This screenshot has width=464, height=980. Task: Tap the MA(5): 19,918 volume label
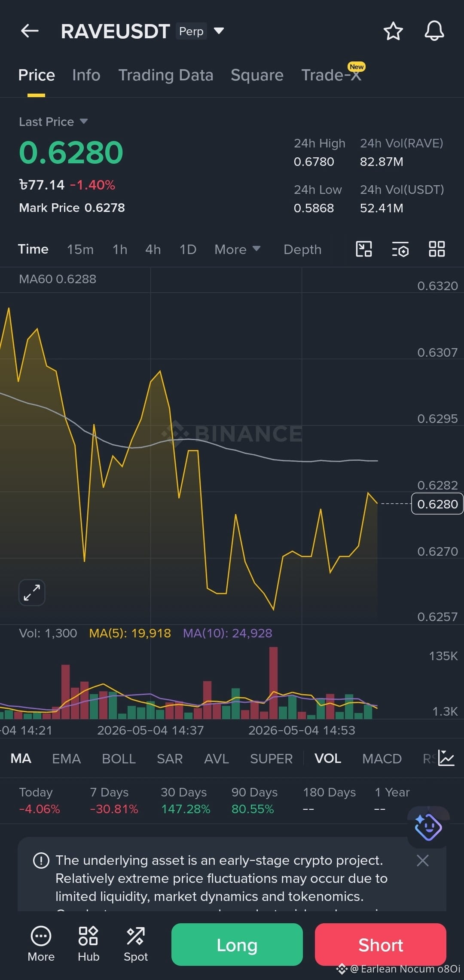click(130, 633)
